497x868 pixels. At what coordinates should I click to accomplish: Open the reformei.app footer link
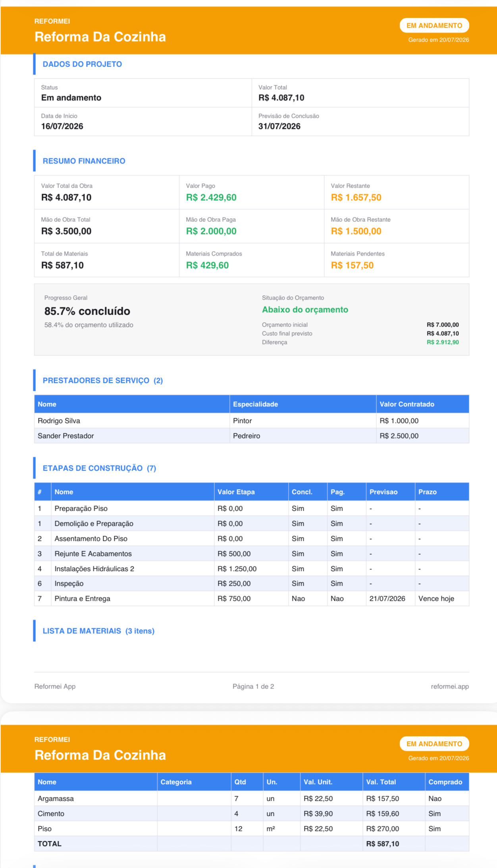click(450, 686)
